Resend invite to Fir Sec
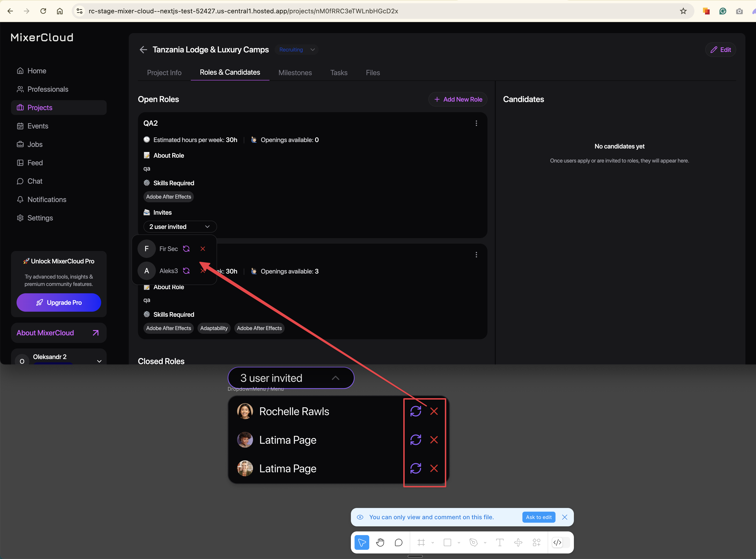756x559 pixels. (186, 249)
